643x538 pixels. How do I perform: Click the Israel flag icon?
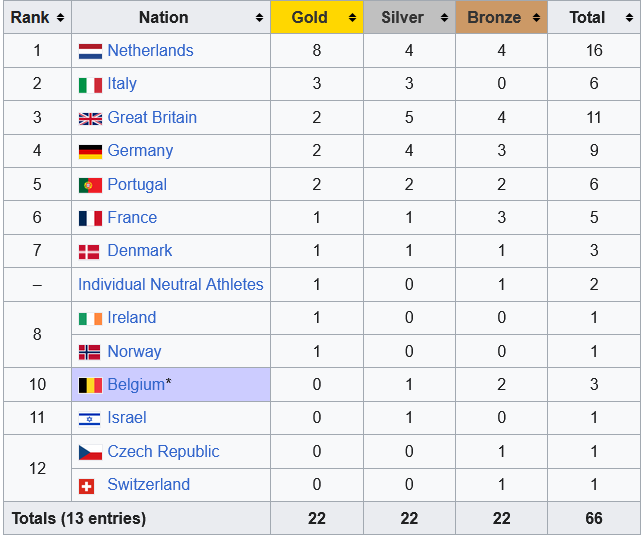90,419
